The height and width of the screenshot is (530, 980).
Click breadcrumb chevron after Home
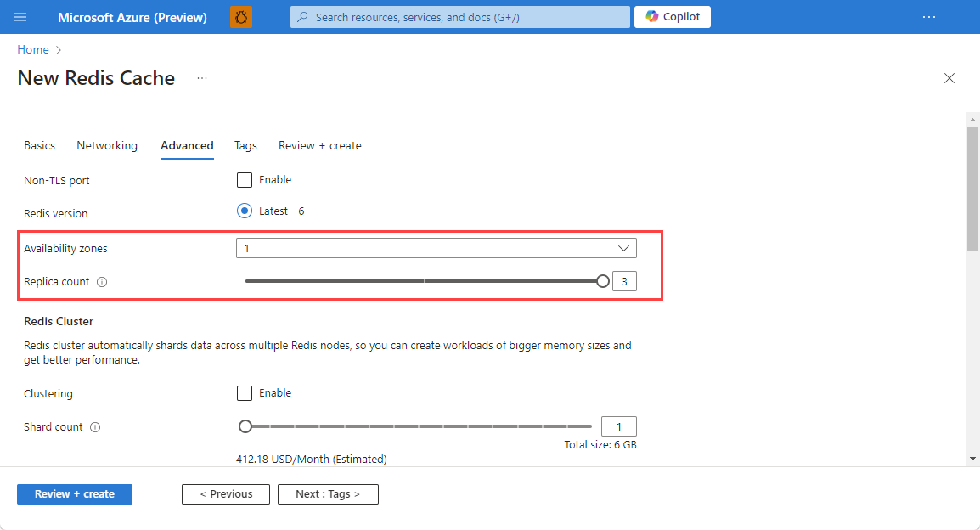click(x=59, y=50)
